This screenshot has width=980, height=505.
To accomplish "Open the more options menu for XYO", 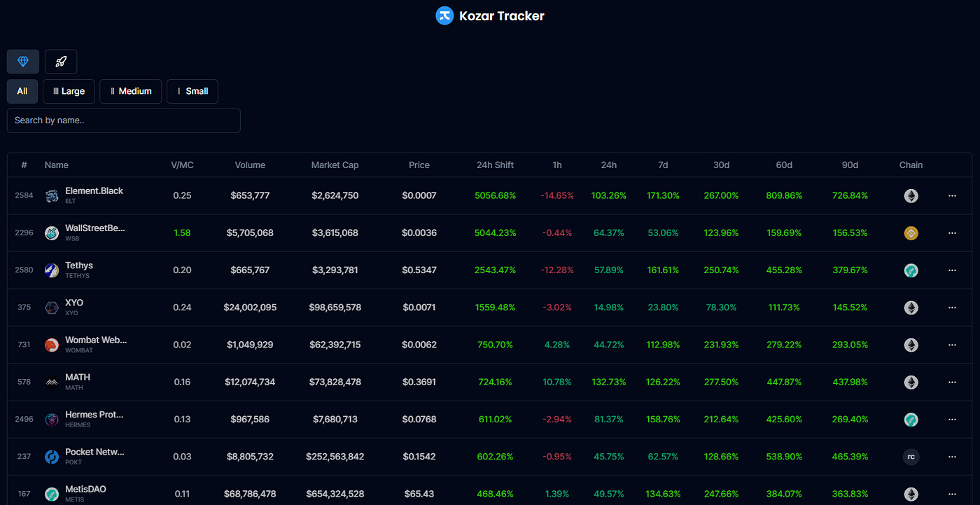I will [952, 307].
